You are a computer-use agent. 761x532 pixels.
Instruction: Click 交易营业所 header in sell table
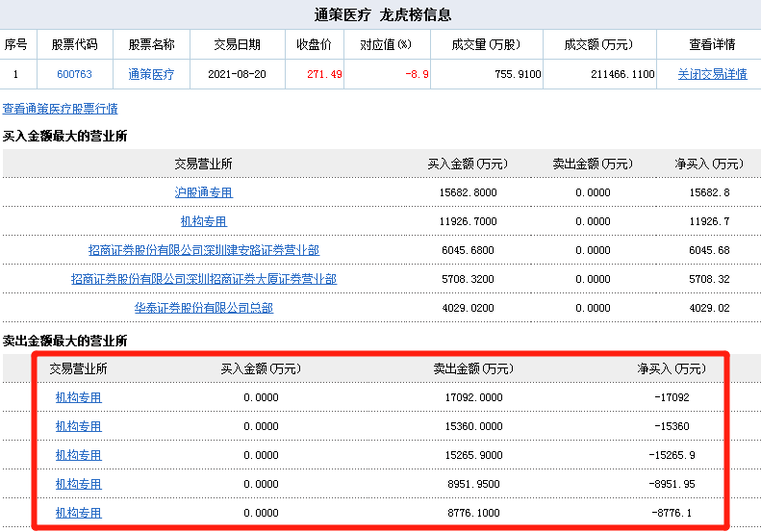tap(79, 368)
